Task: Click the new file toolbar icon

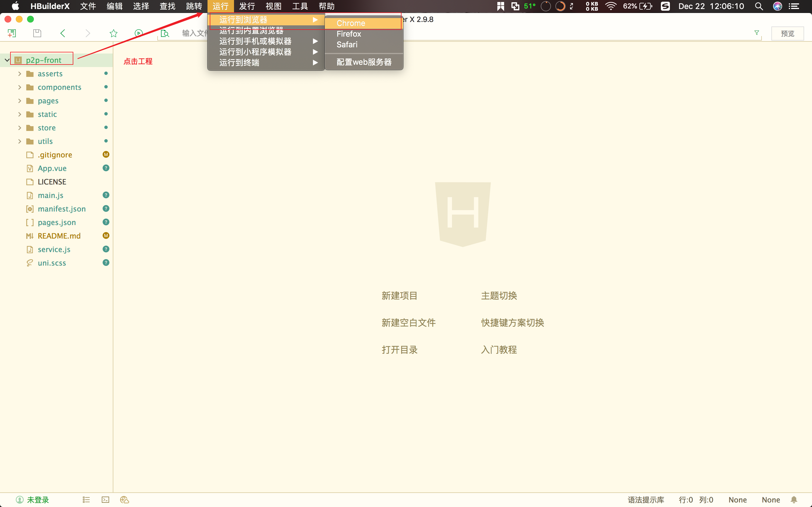Action: pyautogui.click(x=12, y=33)
